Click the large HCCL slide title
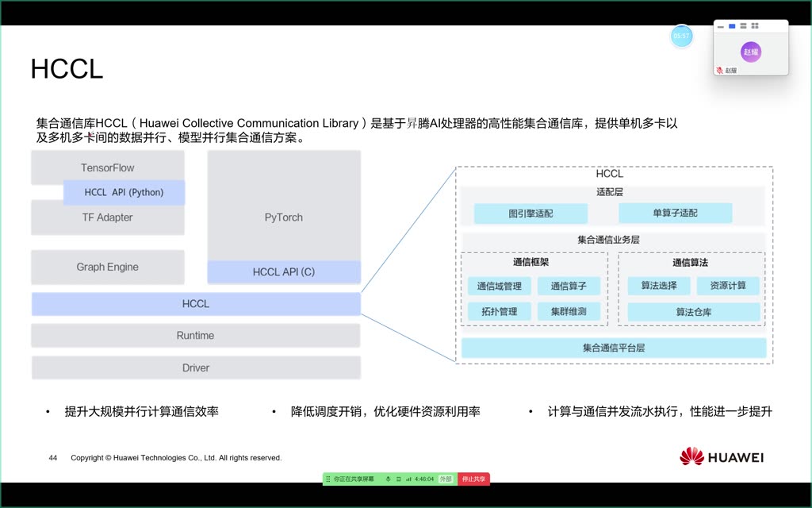 [67, 68]
